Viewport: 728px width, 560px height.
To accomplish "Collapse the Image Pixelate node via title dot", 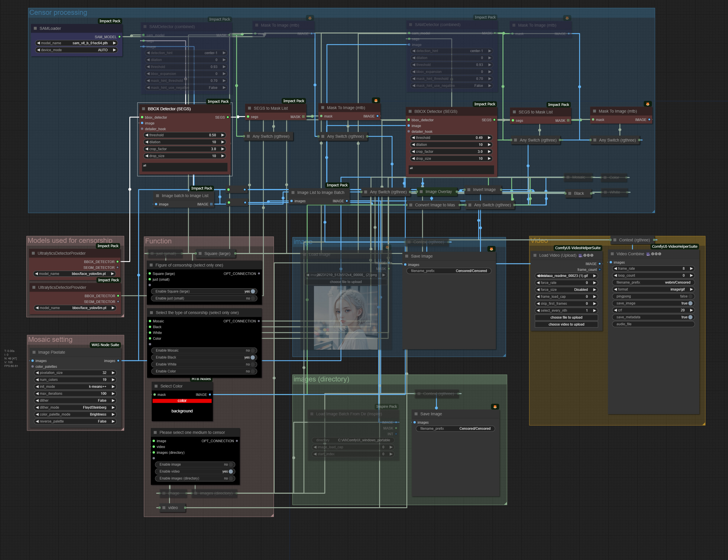I will pyautogui.click(x=34, y=352).
